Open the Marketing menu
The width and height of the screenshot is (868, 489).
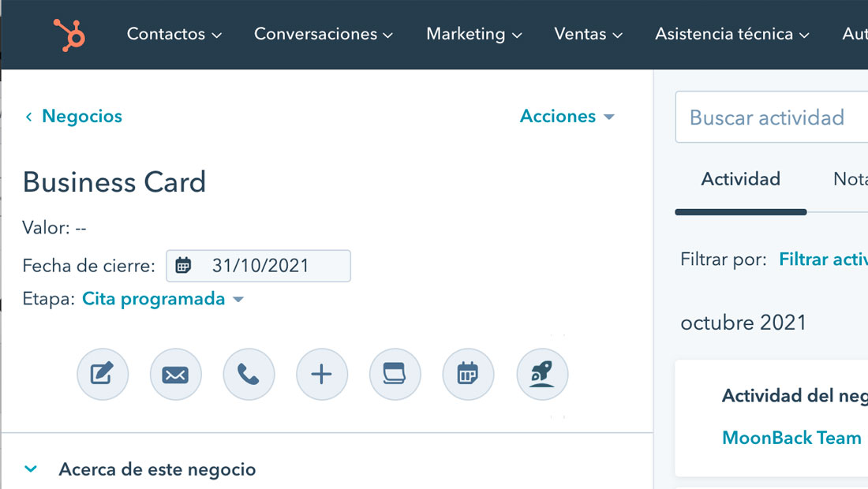pos(474,34)
